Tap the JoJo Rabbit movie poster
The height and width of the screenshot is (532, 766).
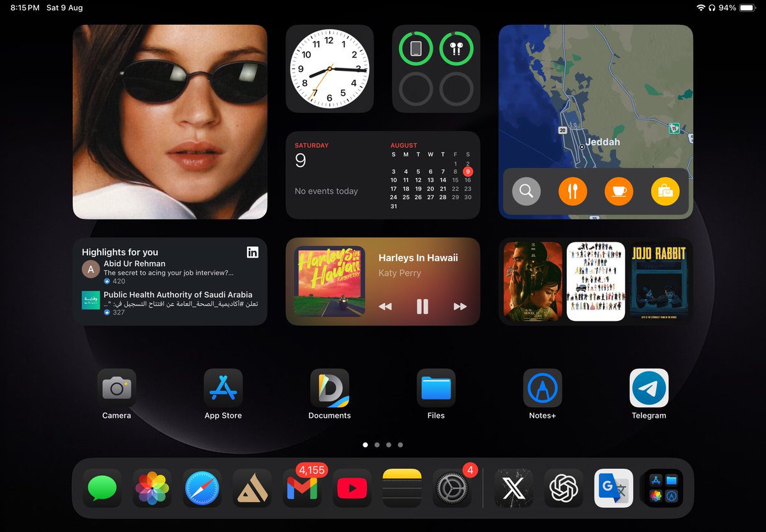659,281
